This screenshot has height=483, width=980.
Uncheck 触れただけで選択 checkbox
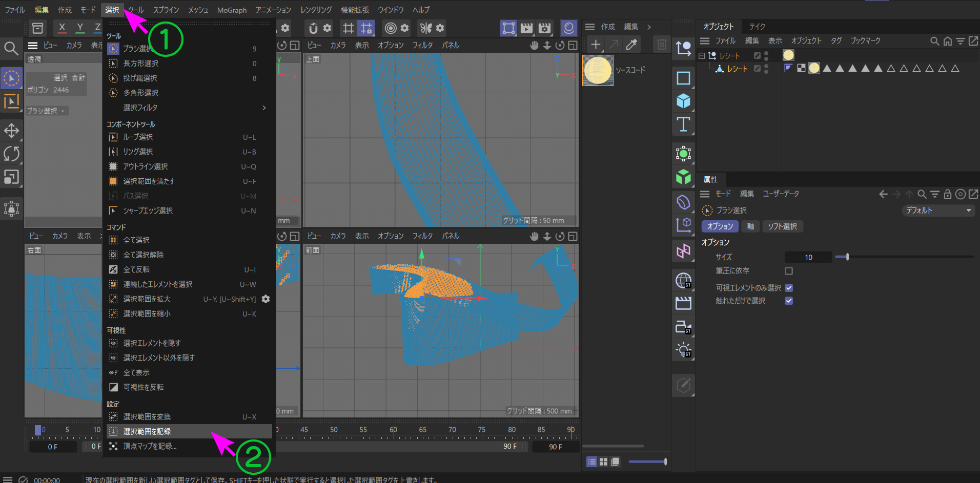point(789,301)
